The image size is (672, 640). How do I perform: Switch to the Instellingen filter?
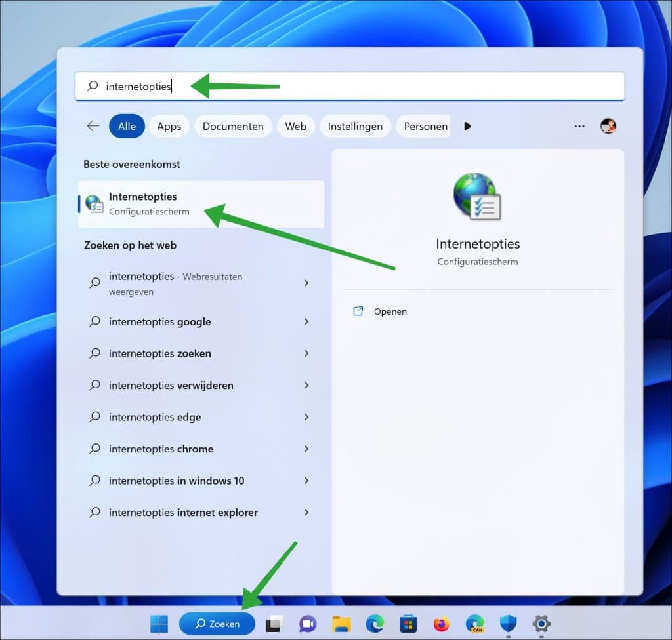click(x=355, y=126)
